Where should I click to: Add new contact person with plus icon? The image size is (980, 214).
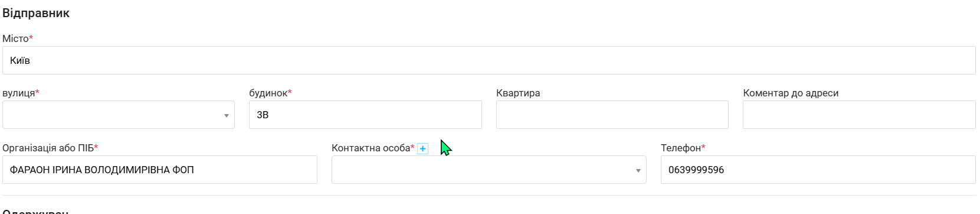coord(422,148)
